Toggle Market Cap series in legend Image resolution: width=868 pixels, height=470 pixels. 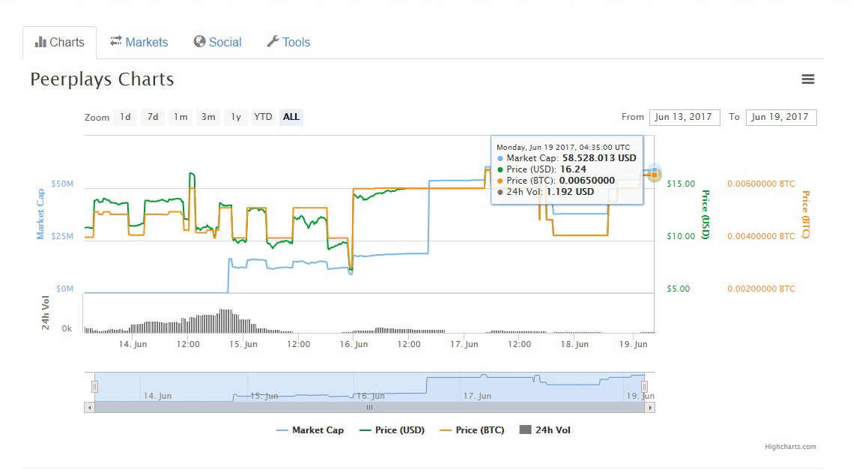(310, 430)
